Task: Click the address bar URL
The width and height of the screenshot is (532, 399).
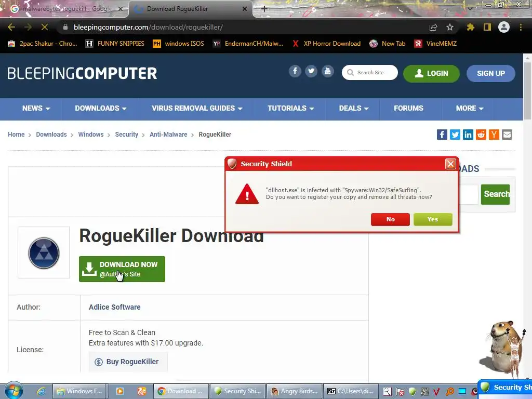Action: (148, 27)
